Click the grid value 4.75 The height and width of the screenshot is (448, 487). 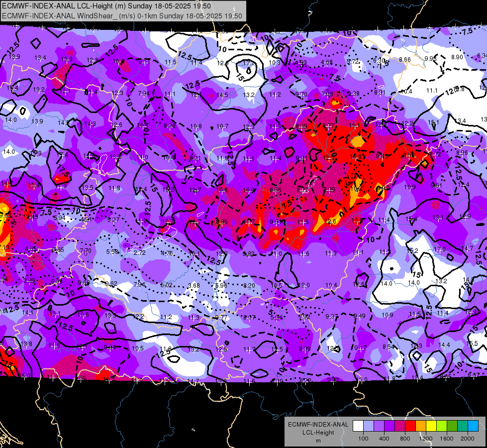coord(167,253)
